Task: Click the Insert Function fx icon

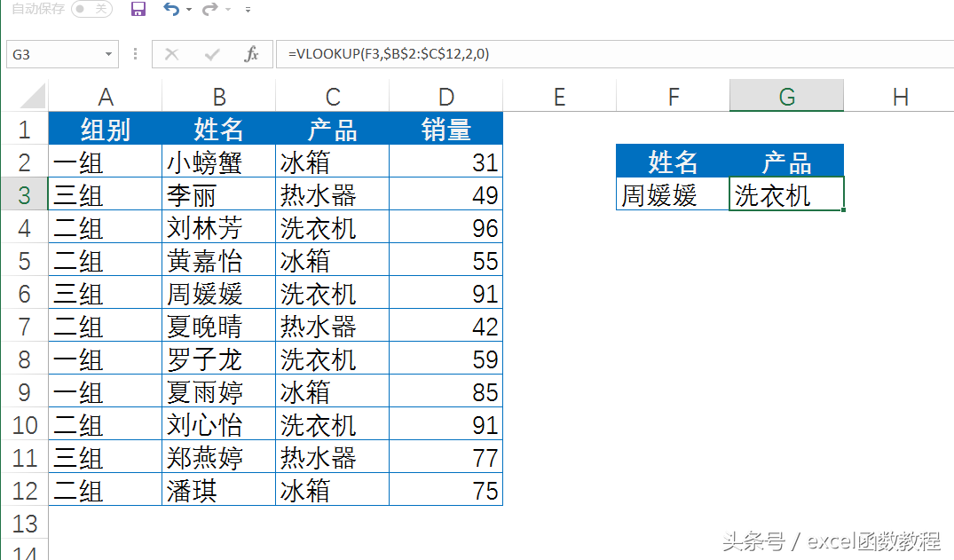Action: (x=251, y=54)
